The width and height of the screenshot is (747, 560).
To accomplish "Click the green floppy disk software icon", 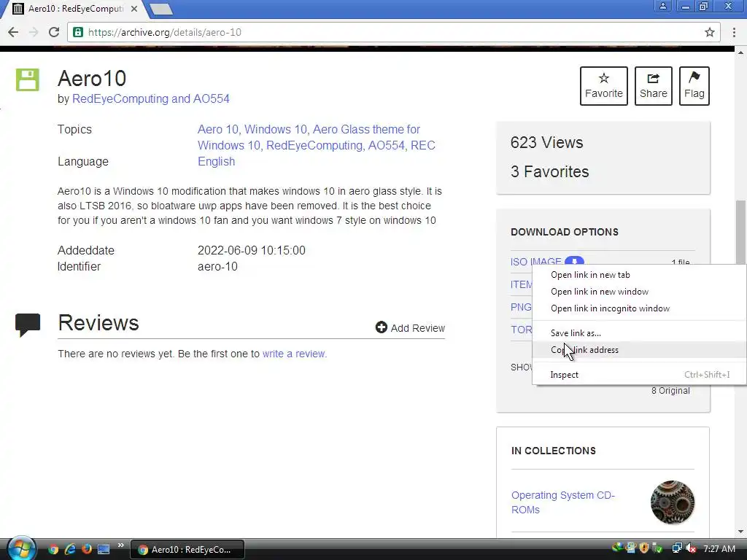I will pyautogui.click(x=28, y=79).
